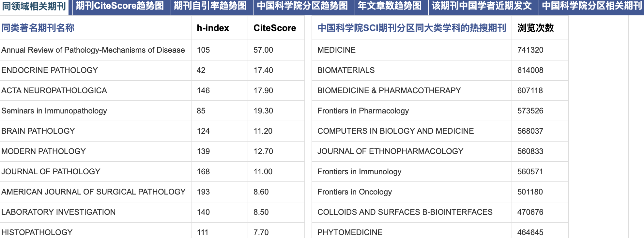Switch to 中国科学院分区相关期刊 tab
The image size is (644, 238).
(x=592, y=6)
